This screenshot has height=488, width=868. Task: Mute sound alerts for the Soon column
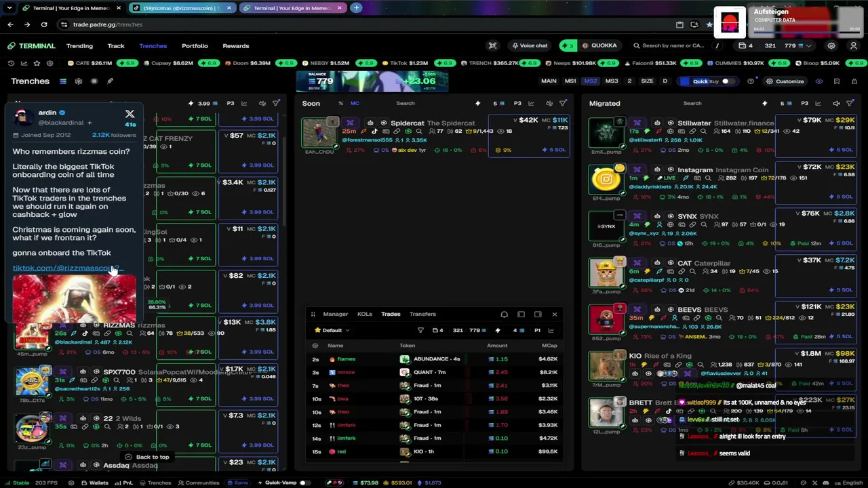click(x=548, y=104)
